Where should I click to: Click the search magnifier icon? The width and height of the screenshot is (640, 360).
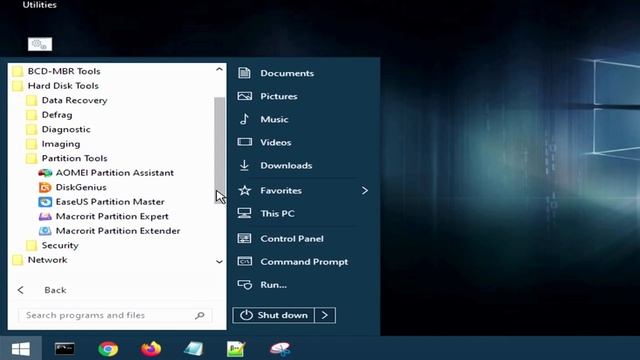tap(200, 315)
